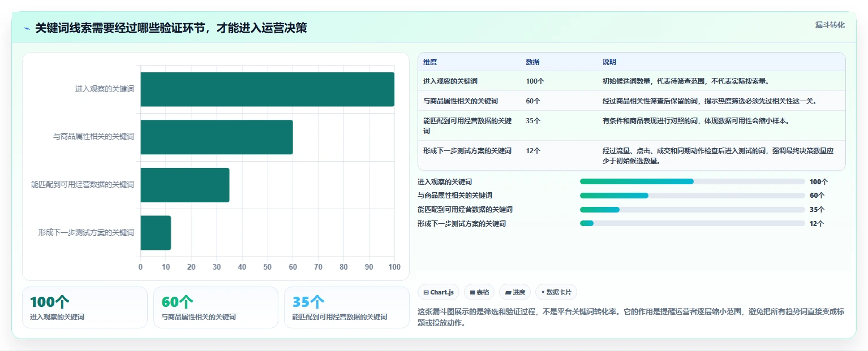Click the 进入观察的关键词 progress bar
The image size is (868, 351).
(692, 181)
